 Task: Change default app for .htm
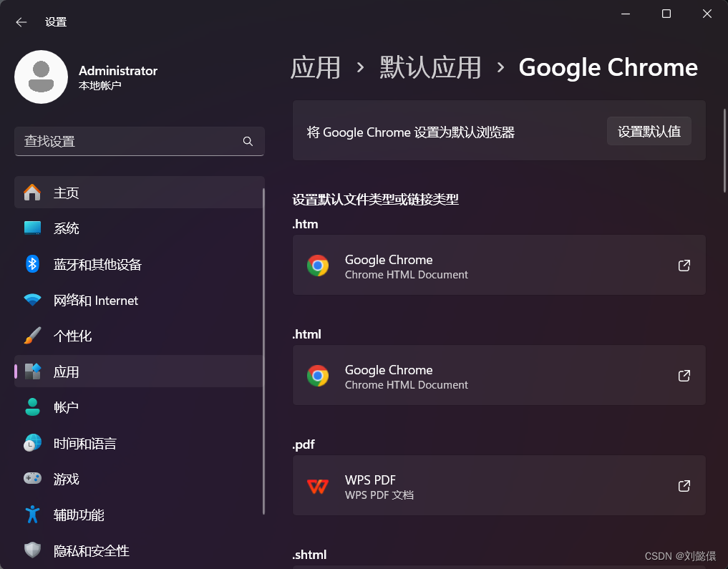(499, 265)
